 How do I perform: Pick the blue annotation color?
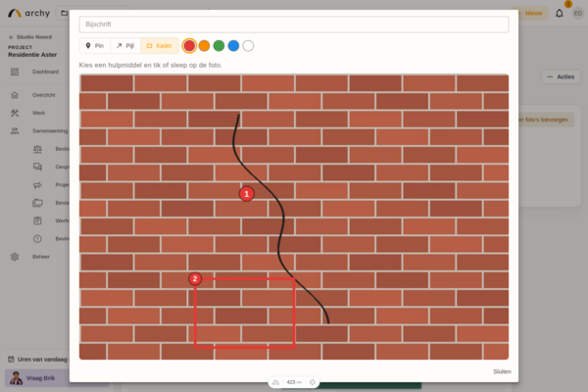coord(233,46)
